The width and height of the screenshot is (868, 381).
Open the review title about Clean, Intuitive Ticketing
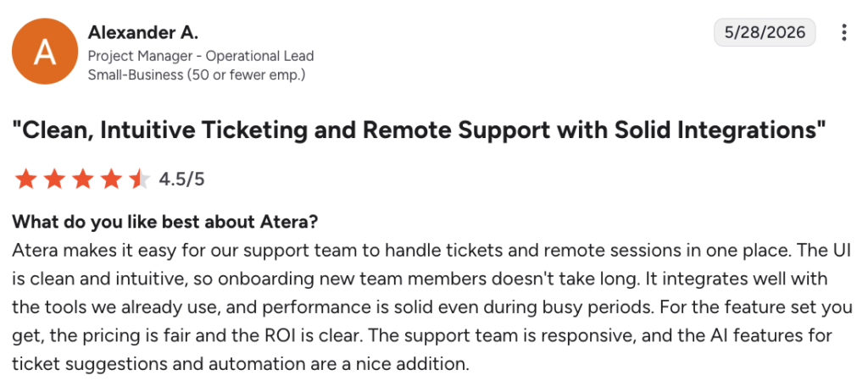(419, 130)
